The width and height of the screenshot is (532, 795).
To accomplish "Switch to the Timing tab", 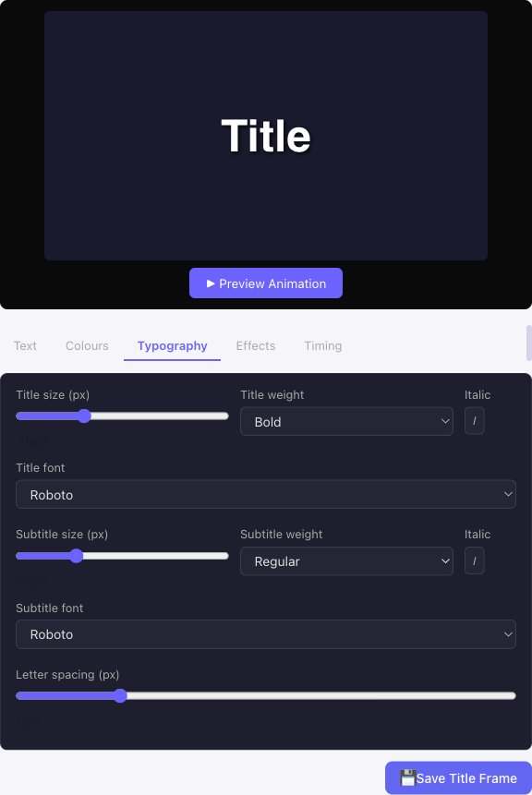I will pyautogui.click(x=322, y=345).
